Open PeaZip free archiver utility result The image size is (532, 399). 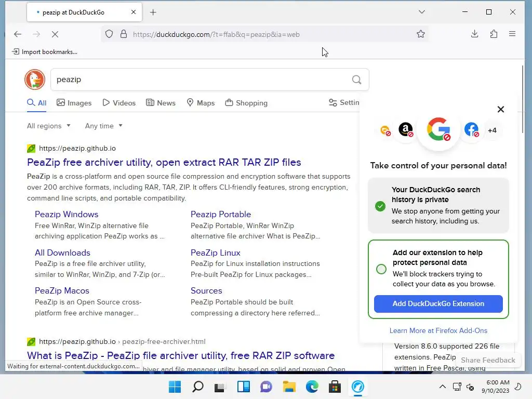pos(164,162)
